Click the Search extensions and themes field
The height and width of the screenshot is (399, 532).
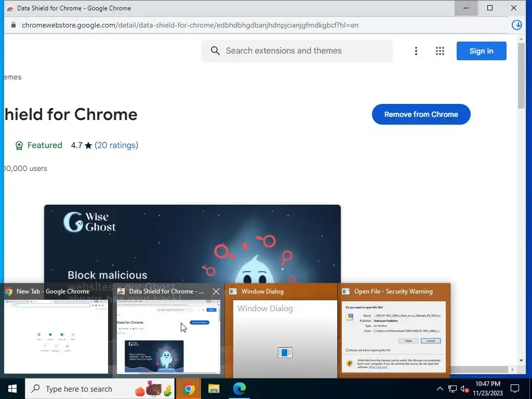pos(297,51)
